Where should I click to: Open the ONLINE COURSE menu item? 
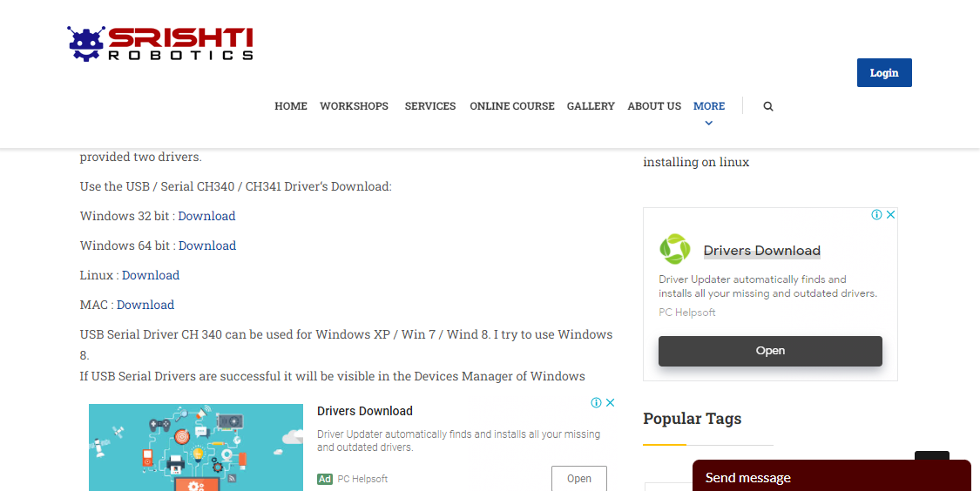(x=512, y=106)
